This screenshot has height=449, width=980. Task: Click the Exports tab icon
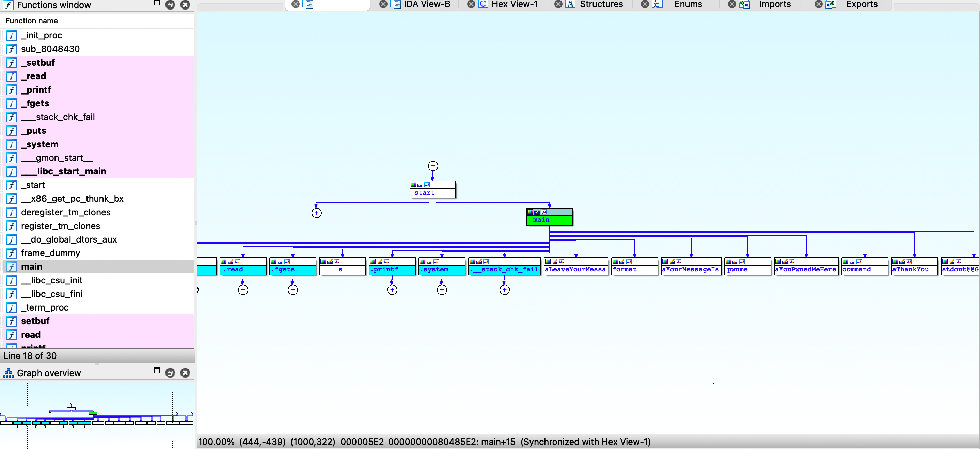click(831, 4)
